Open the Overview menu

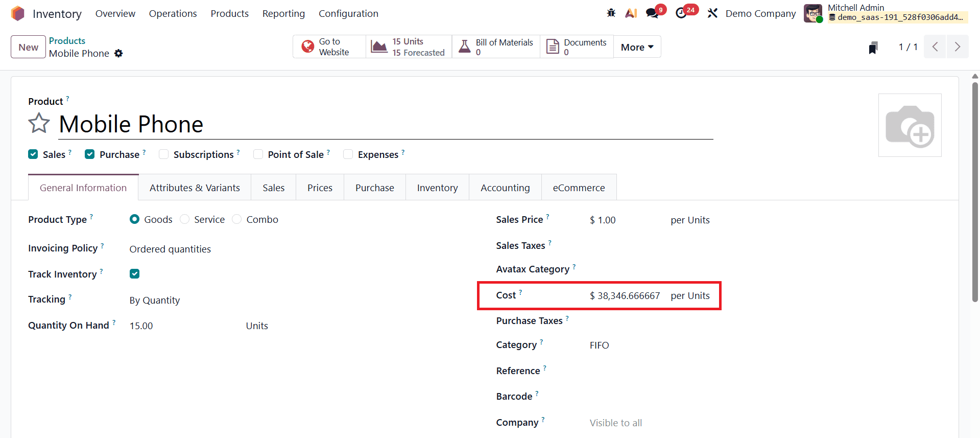tap(115, 13)
